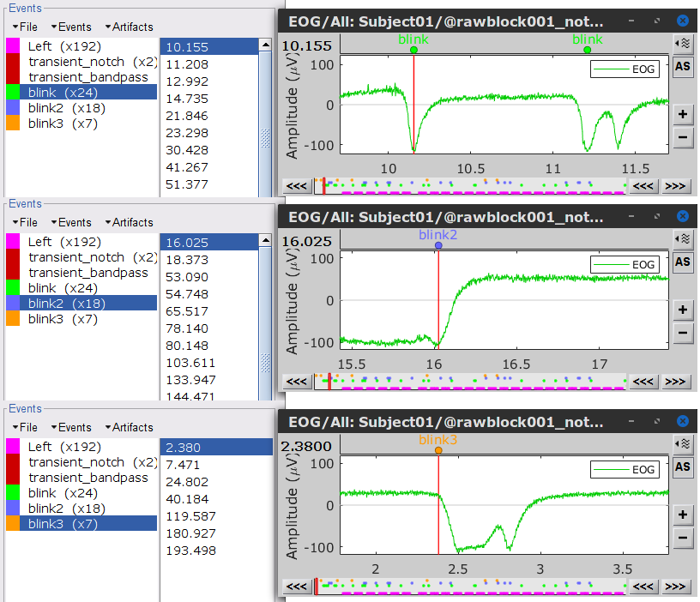Open Events dropdown in the bottom Events panel

[71, 427]
